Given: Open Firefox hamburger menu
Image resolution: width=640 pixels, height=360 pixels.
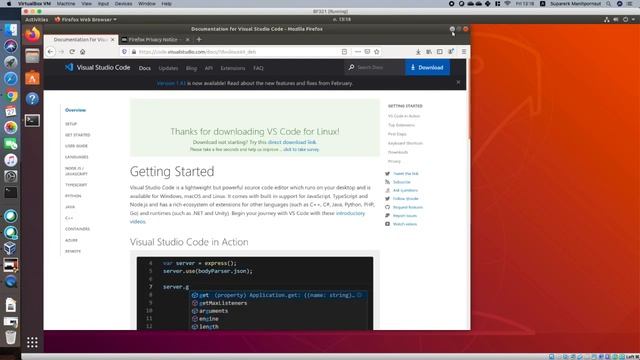Looking at the screenshot, I should pos(464,52).
